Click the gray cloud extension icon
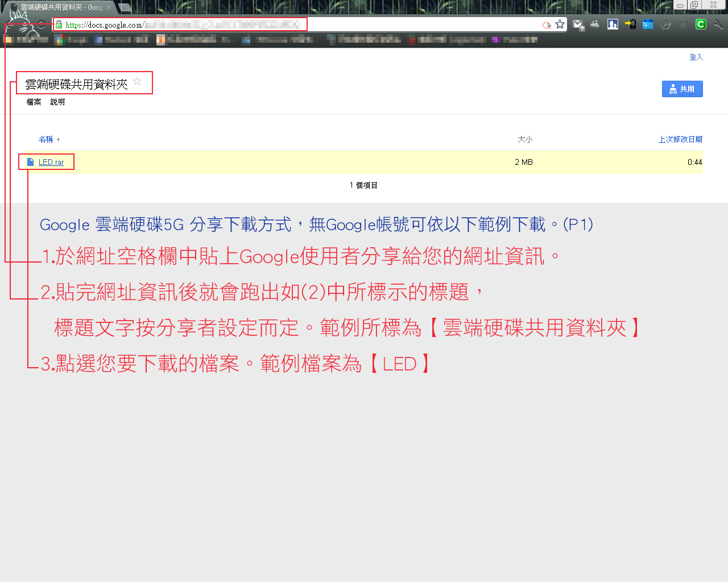 595,24
